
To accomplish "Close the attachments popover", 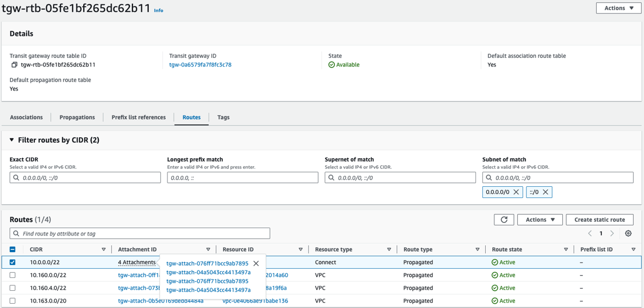I will 256,263.
